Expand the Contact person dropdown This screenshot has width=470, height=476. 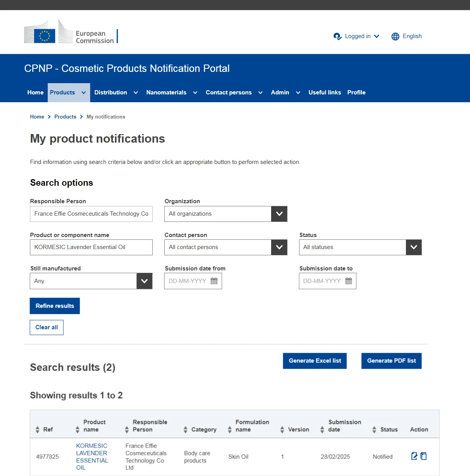279,247
